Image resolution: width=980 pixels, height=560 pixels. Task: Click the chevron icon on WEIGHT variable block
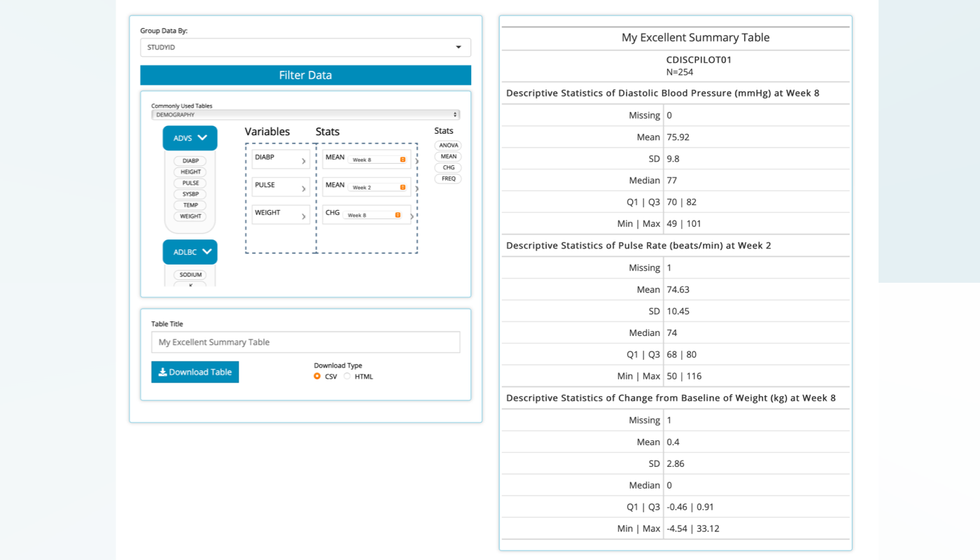pyautogui.click(x=303, y=217)
